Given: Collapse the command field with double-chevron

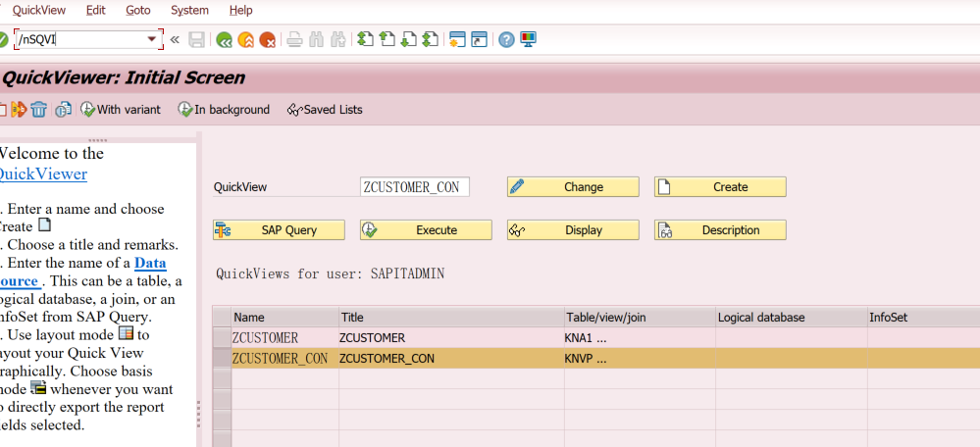Looking at the screenshot, I should (x=175, y=40).
